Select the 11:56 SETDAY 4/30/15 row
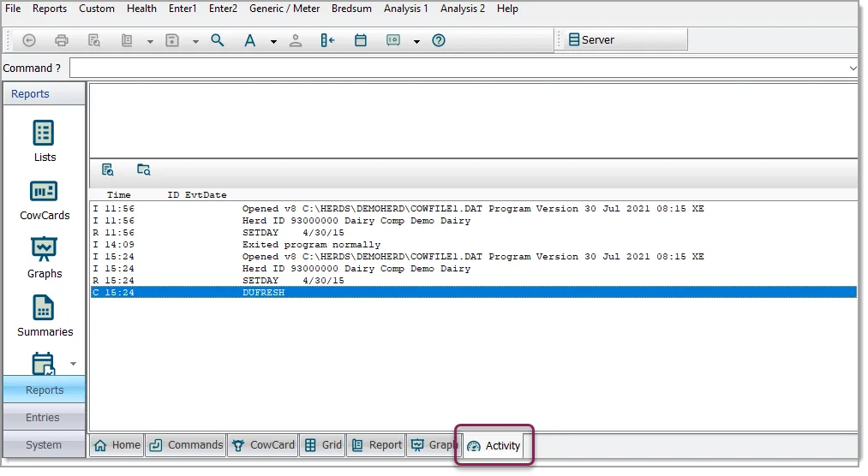This screenshot has height=476, width=868. pos(474,233)
